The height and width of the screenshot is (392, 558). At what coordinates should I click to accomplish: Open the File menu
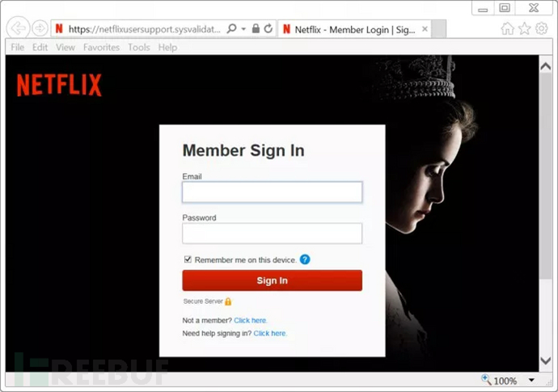pyautogui.click(x=18, y=48)
